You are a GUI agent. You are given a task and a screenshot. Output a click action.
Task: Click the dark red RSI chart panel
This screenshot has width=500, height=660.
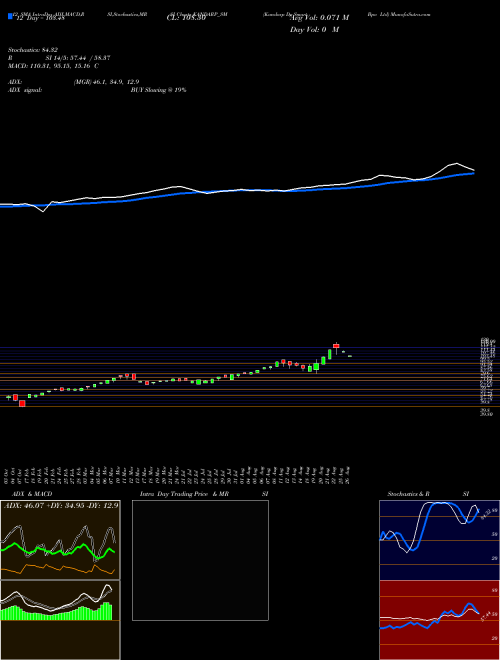(x=439, y=620)
